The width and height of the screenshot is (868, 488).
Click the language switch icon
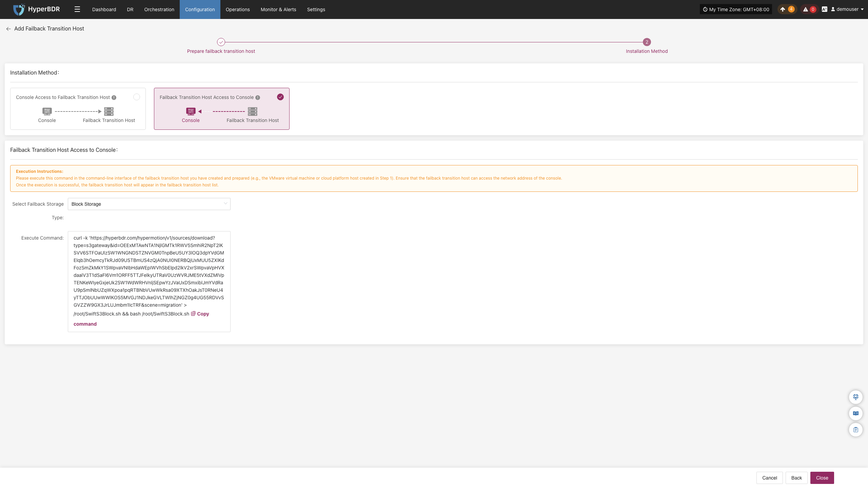click(825, 9)
